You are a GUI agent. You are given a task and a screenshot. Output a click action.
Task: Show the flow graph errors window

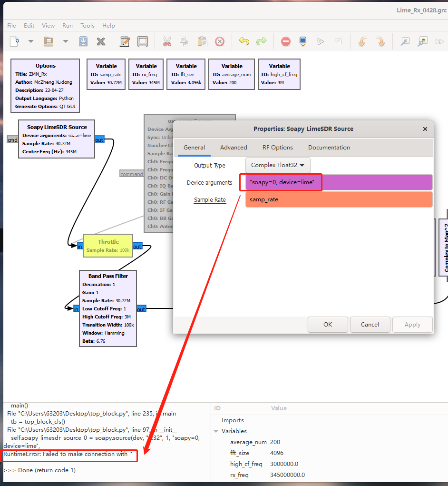click(286, 41)
